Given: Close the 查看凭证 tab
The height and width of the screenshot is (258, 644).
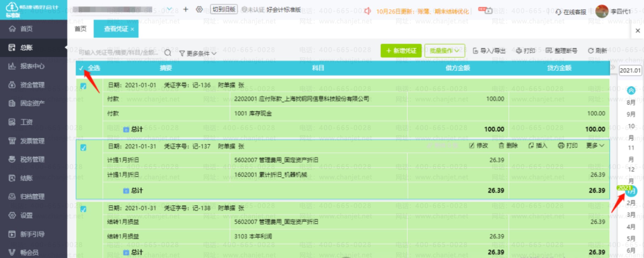Looking at the screenshot, I should (x=132, y=29).
